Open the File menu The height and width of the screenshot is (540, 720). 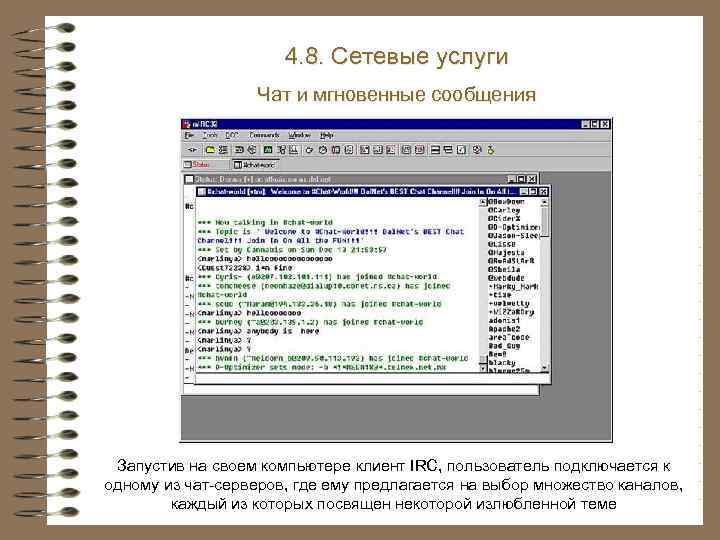(189, 135)
